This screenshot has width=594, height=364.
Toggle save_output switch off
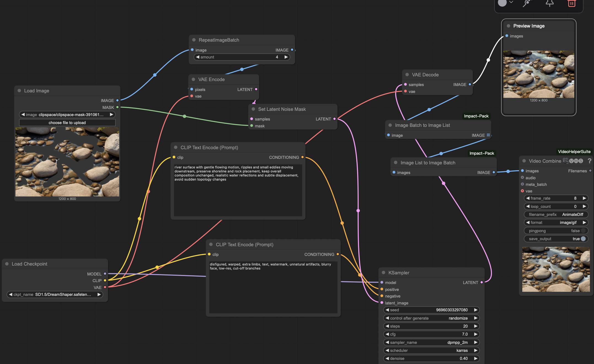[583, 239]
